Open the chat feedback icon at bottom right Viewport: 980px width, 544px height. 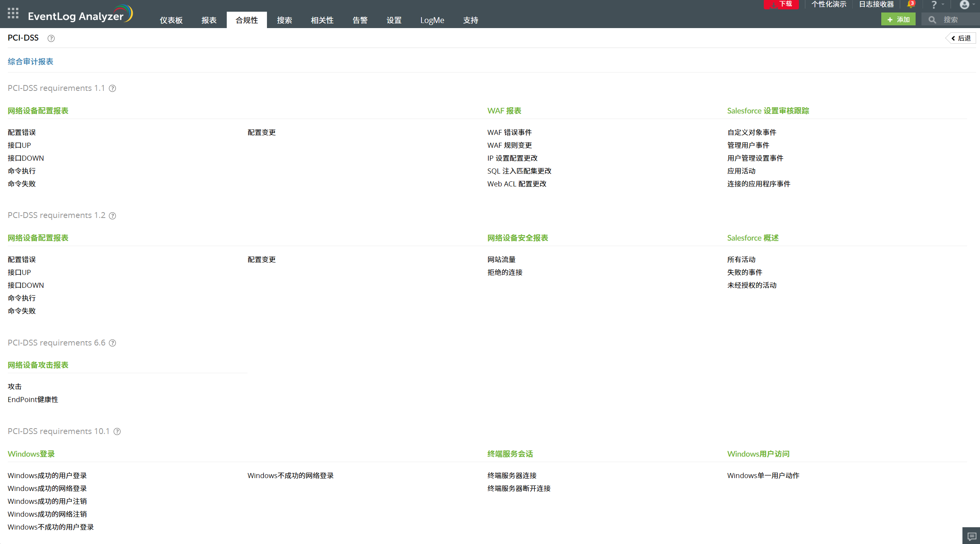click(971, 536)
